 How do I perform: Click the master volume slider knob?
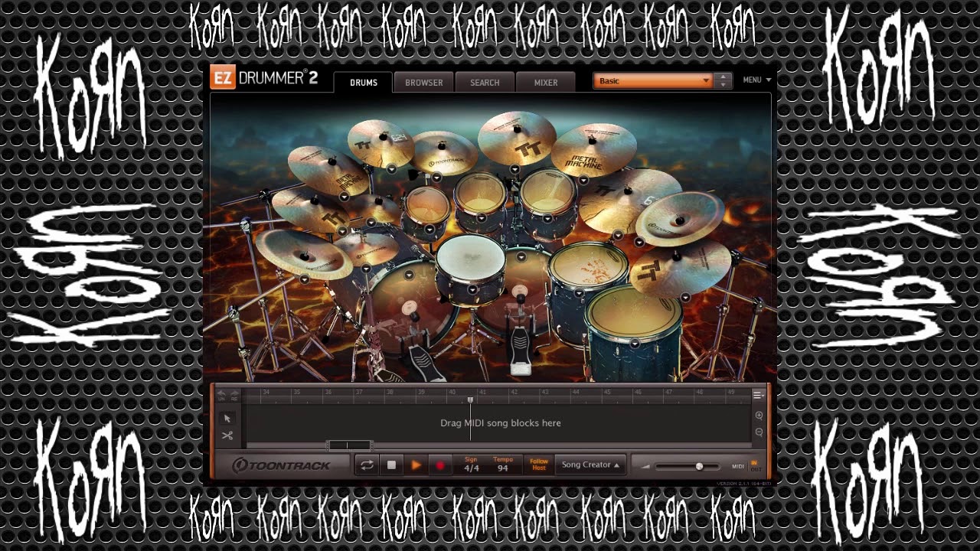(x=699, y=466)
